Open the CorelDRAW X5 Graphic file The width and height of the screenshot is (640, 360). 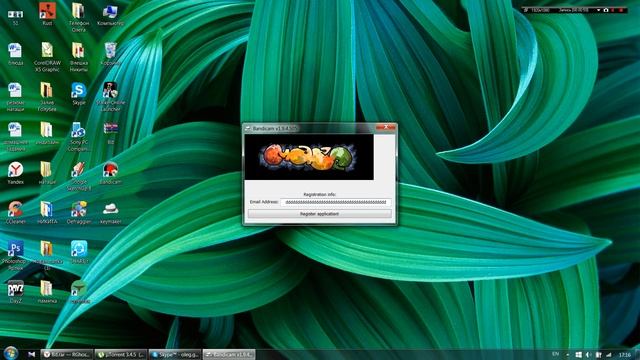pyautogui.click(x=47, y=57)
